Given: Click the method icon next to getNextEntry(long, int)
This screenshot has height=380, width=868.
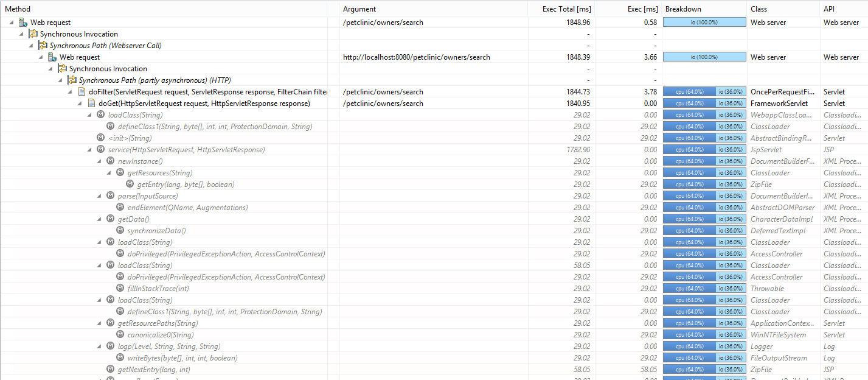Looking at the screenshot, I should 110,370.
